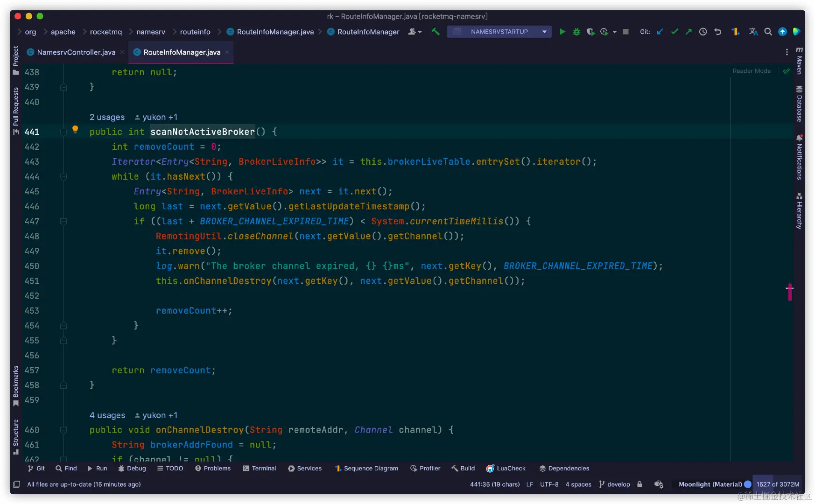Open the Pull Requests tool window
The image size is (815, 504).
pyautogui.click(x=15, y=111)
